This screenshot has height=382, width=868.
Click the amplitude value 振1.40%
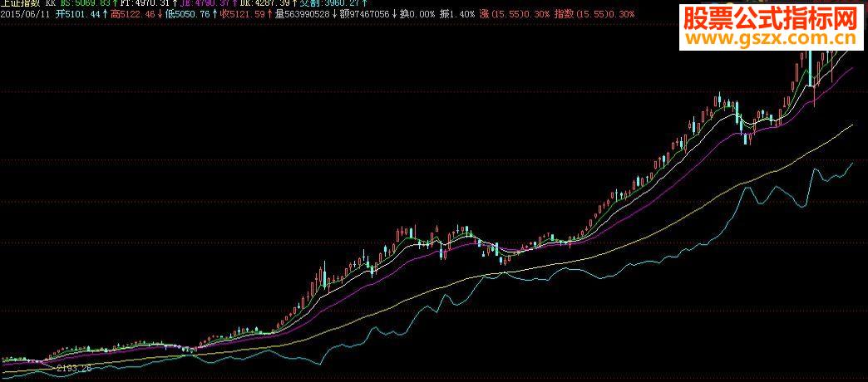tap(457, 14)
